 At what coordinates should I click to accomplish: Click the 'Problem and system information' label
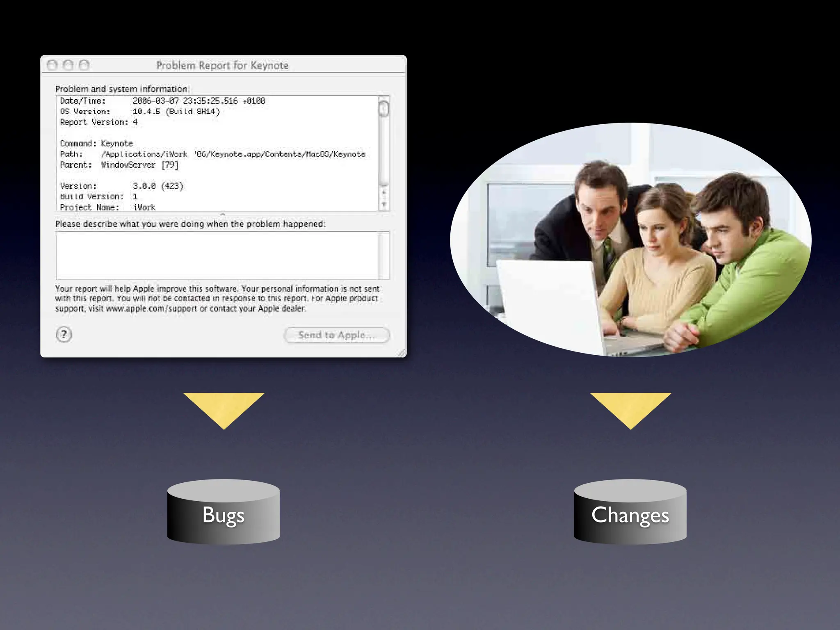[x=122, y=89]
